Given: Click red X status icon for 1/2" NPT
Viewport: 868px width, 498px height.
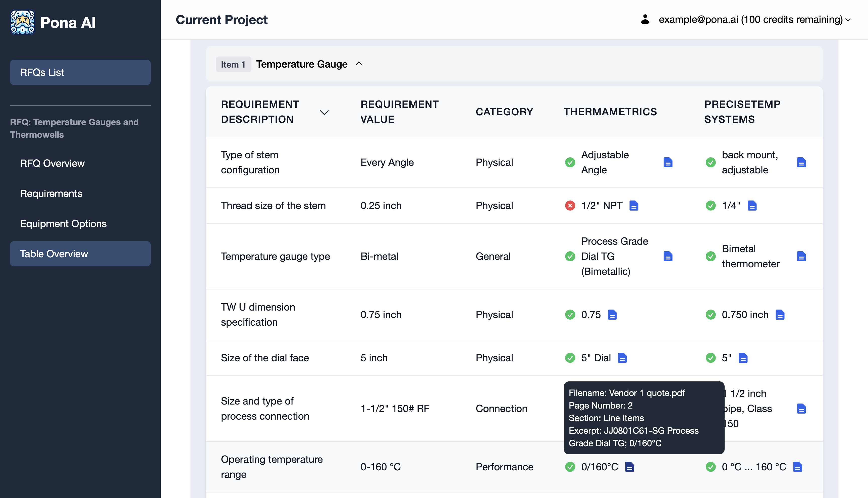Looking at the screenshot, I should pyautogui.click(x=570, y=206).
